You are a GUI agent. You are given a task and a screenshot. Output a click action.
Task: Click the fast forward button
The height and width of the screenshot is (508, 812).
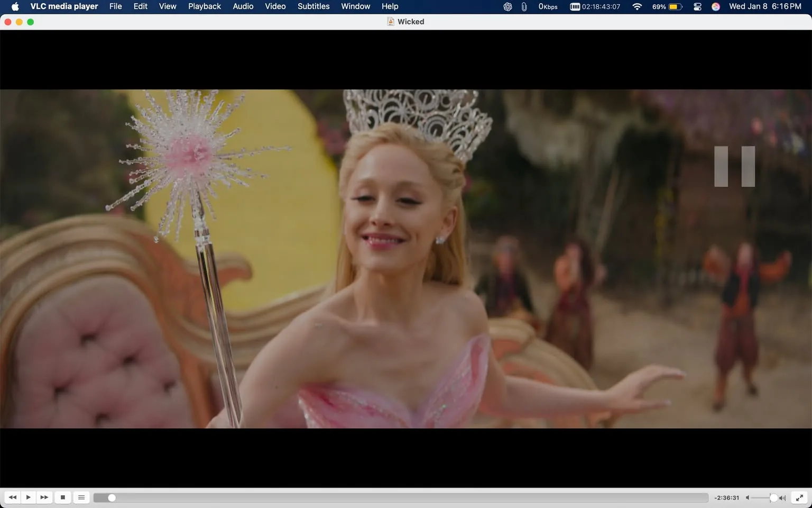[x=44, y=497]
